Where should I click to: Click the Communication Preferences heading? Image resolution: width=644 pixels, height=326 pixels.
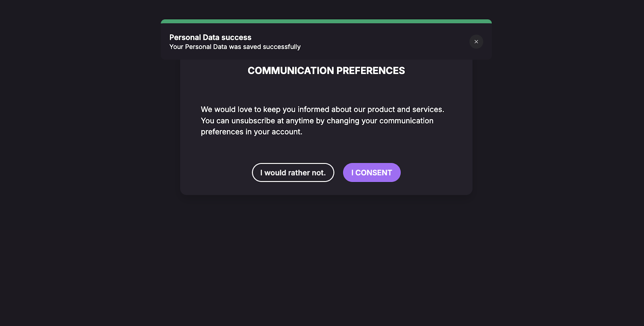pos(326,71)
